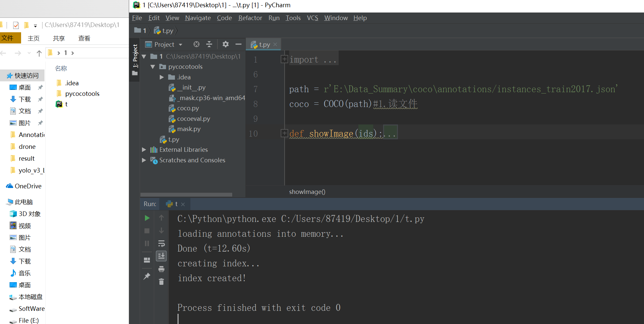The width and height of the screenshot is (644, 324).
Task: Toggle pin tab icon in Run panel
Action: click(147, 276)
